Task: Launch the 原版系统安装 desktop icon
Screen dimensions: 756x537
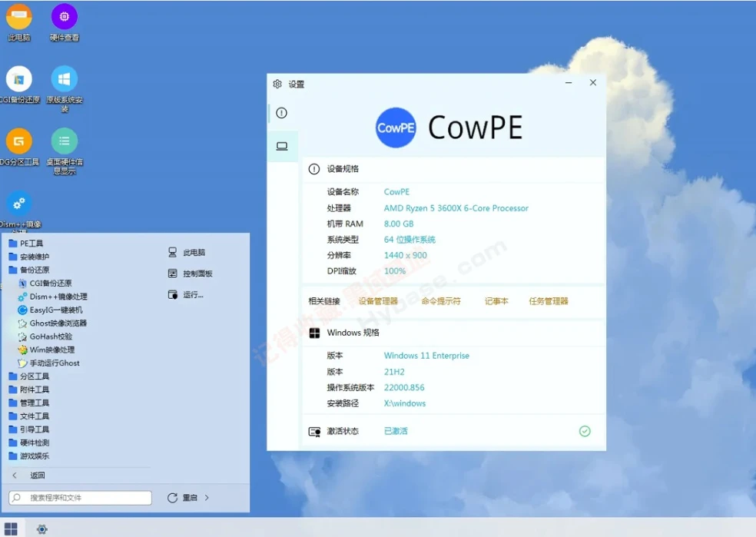Action: [64, 79]
